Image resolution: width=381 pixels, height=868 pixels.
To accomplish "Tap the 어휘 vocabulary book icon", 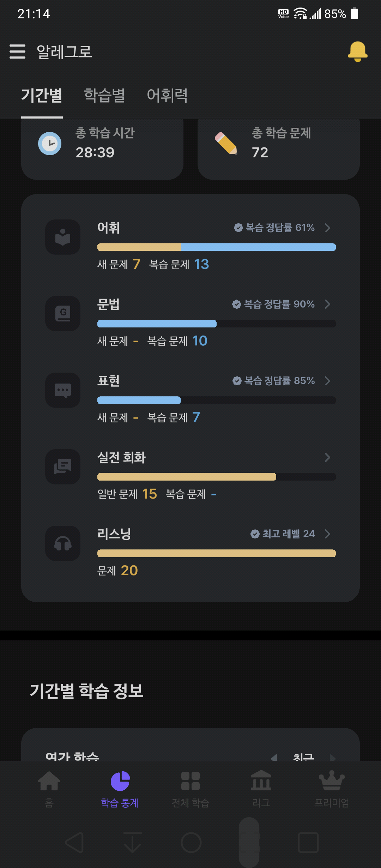I will [63, 237].
